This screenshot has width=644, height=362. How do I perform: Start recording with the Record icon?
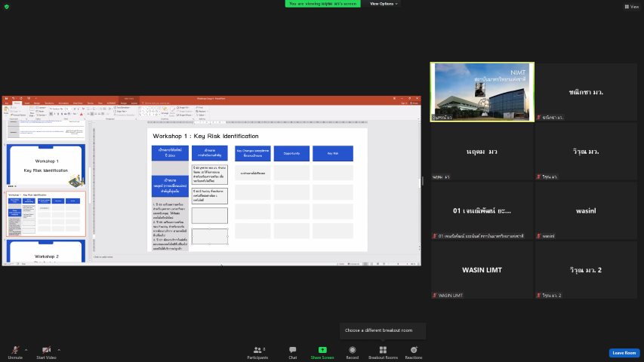pos(352,351)
